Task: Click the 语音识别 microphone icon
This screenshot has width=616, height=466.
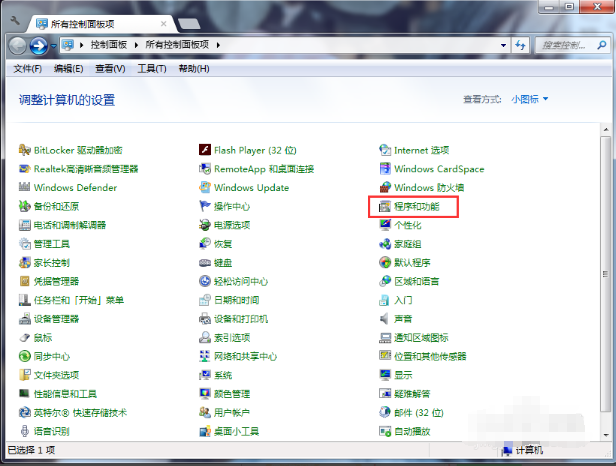Action: (24, 431)
